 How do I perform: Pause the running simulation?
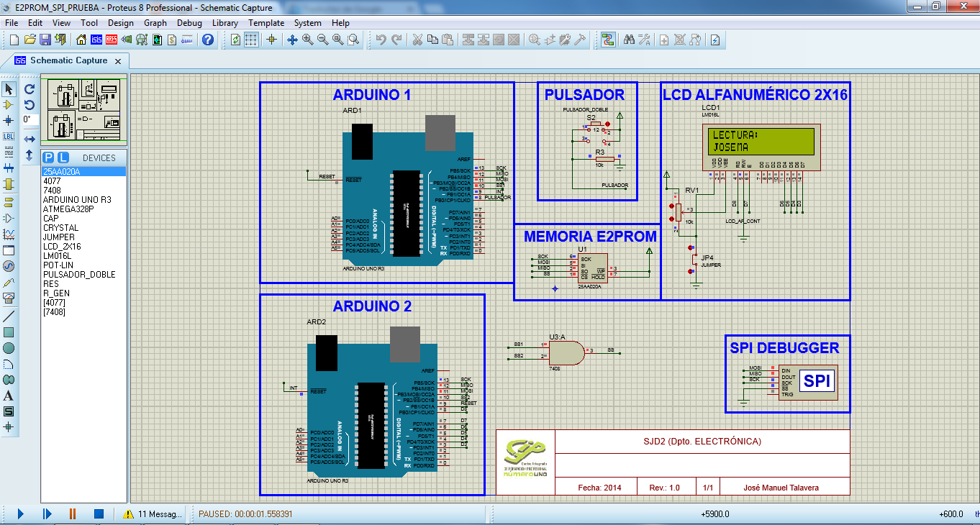[x=73, y=513]
